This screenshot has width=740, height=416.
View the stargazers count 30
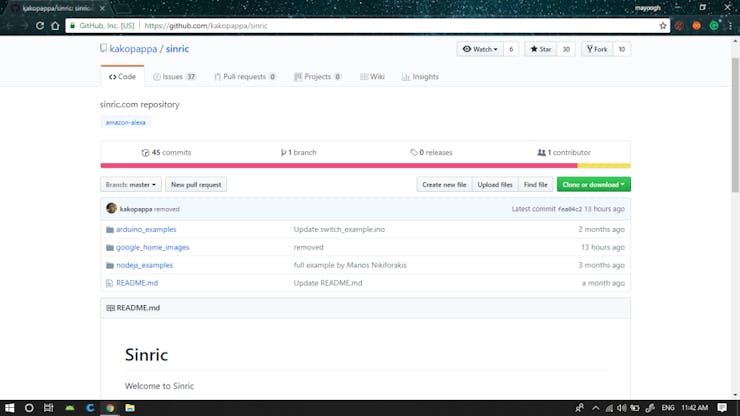(566, 49)
